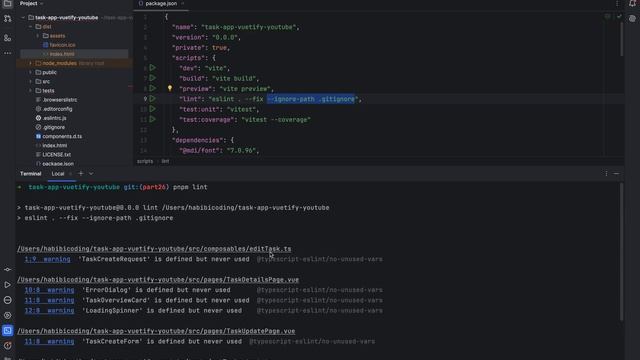Open the Services tool window
Viewport: 640px width, 360px height.
click(x=7, y=316)
